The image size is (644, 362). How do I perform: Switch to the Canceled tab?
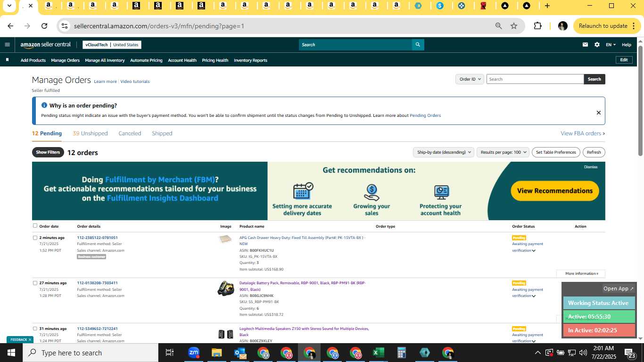click(130, 133)
